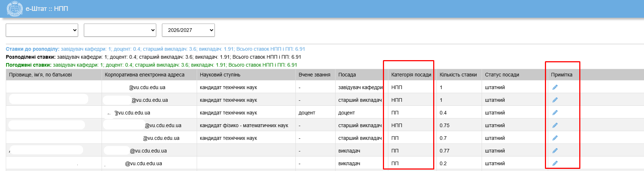Click 'ПП' category in the доцент row
The width and height of the screenshot is (644, 171).
click(x=395, y=113)
